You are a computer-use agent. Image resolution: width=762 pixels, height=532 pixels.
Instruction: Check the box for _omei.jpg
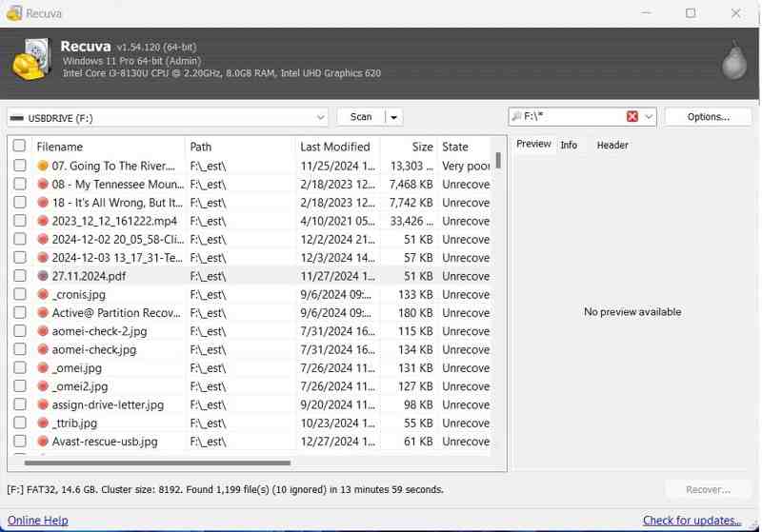point(19,367)
